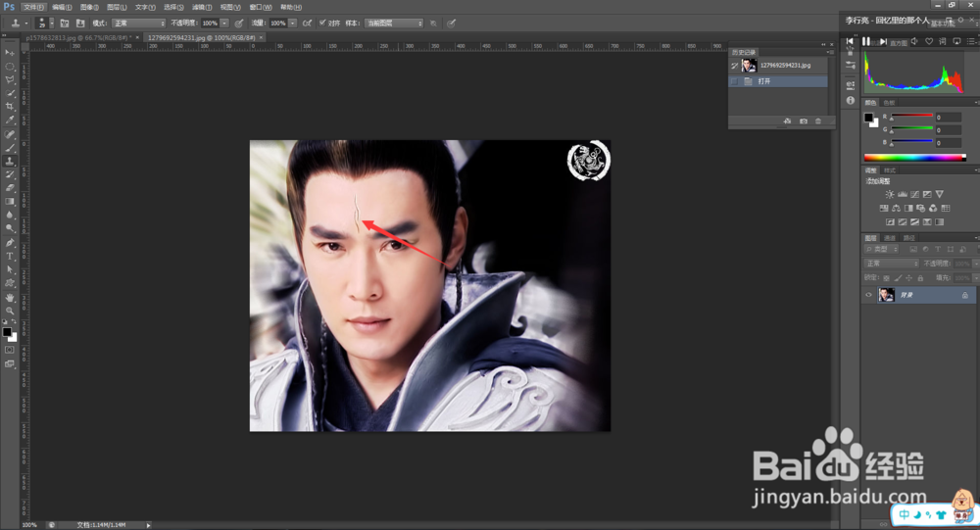Create new snapshot in History panel
The image size is (980, 530).
click(804, 120)
